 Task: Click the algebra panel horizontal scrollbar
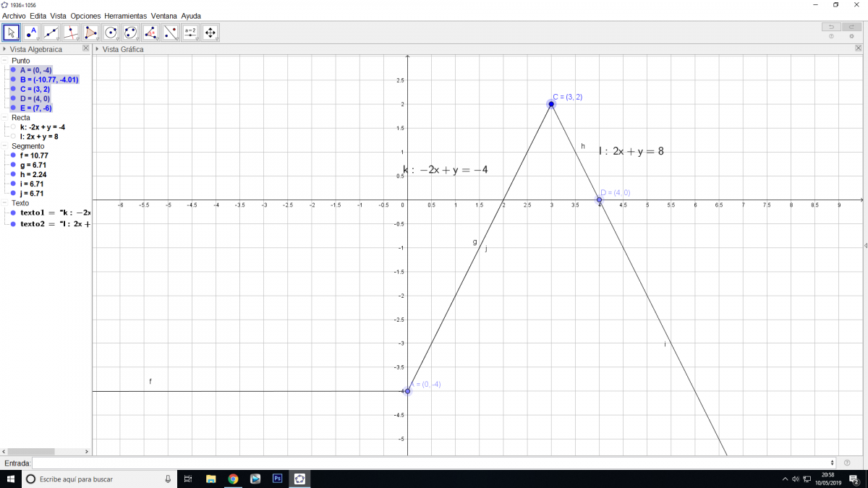point(31,451)
